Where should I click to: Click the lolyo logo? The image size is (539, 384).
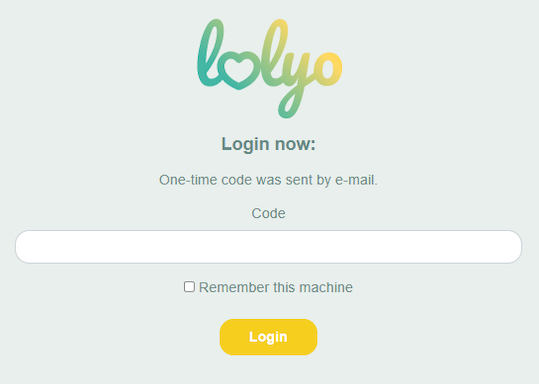(270, 69)
